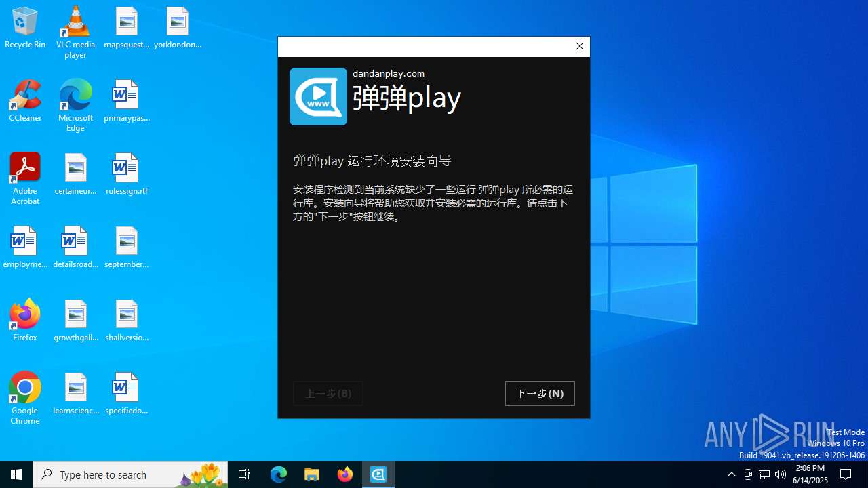This screenshot has height=488, width=868.
Task: Click the 上一步(B) back button
Action: point(328,393)
